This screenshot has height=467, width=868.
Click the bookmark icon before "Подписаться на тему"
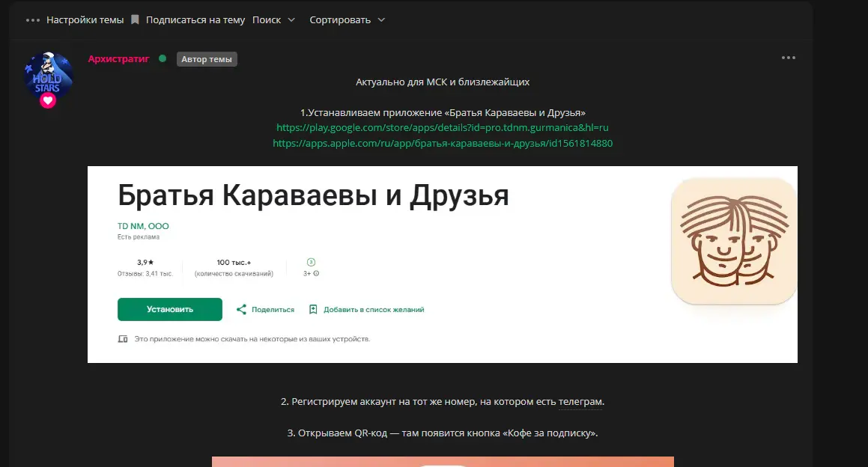tap(135, 20)
